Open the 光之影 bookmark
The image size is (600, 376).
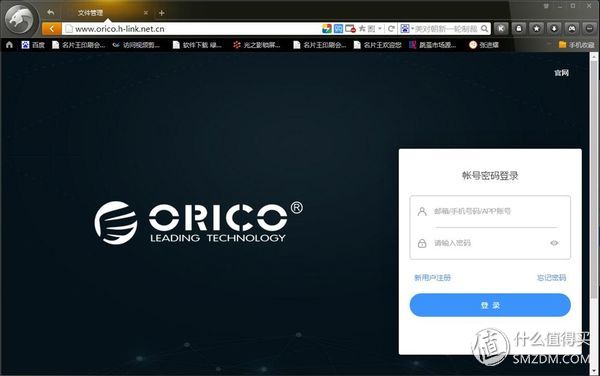tap(257, 45)
